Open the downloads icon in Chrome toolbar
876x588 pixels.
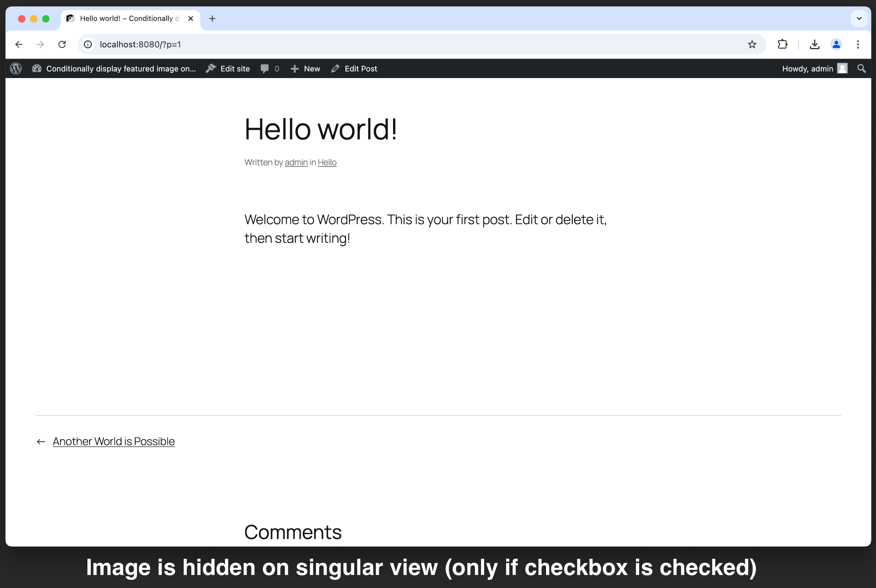tap(815, 44)
